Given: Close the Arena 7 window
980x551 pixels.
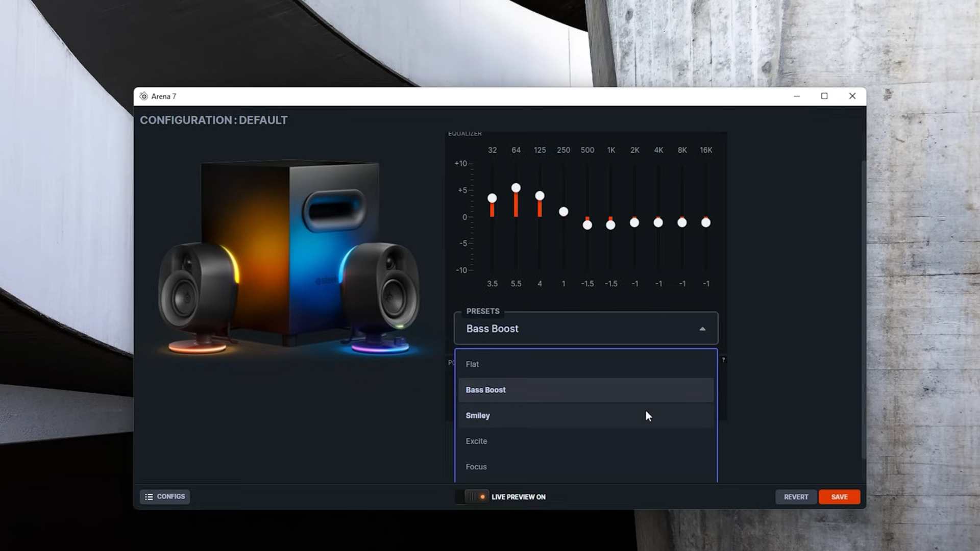Looking at the screenshot, I should [x=852, y=96].
